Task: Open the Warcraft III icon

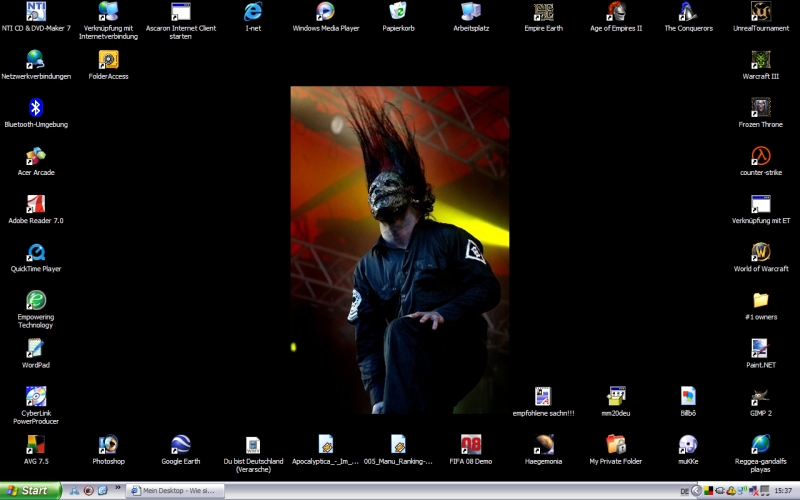Action: 761,60
